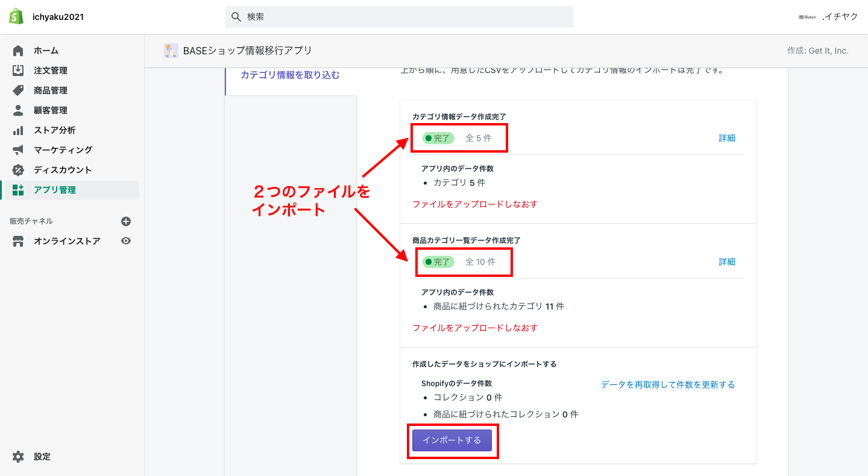This screenshot has height=476, width=868.
Task: Select the カテゴリ情報を取り込む tab
Action: 291,75
